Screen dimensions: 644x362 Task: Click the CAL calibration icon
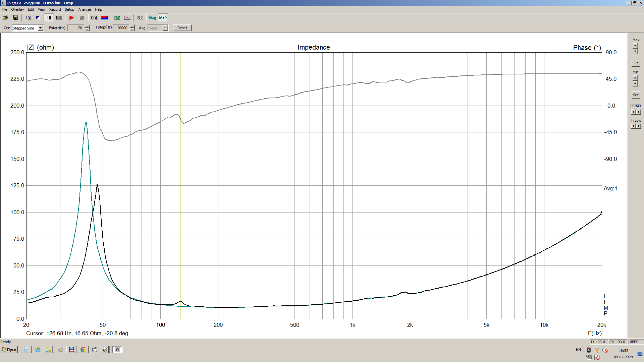point(94,18)
